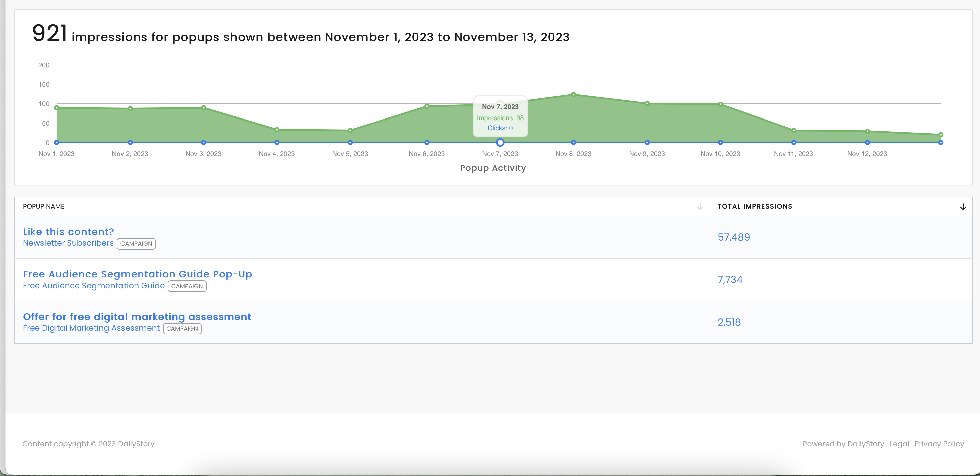Select the Nov 4, 2023 impressions data point

click(277, 130)
